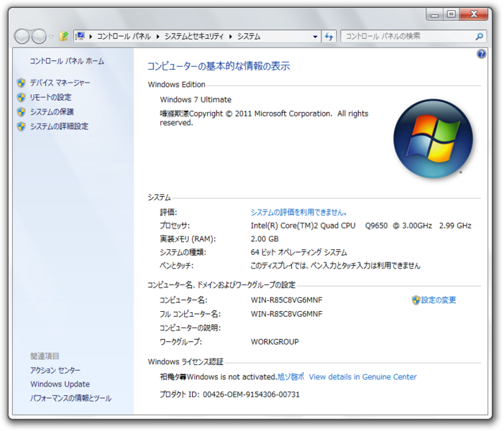Click computer name value beside コンピューター名:
Image resolution: width=504 pixels, height=431 pixels.
(286, 300)
